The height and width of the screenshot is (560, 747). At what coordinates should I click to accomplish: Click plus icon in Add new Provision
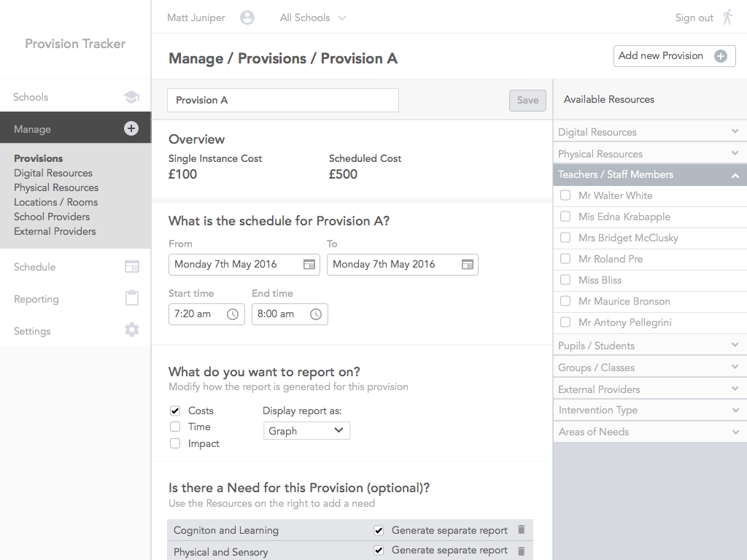click(720, 56)
